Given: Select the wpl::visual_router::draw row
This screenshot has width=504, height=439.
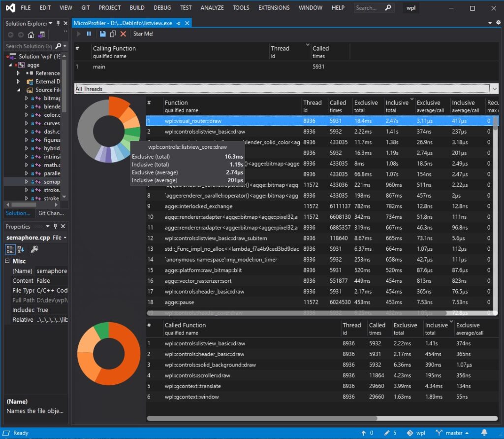Looking at the screenshot, I should 221,121.
